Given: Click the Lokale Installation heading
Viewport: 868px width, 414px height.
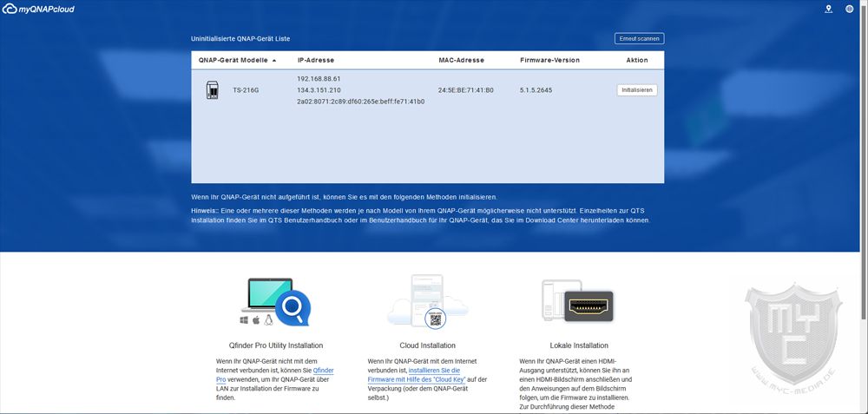Looking at the screenshot, I should [x=579, y=345].
